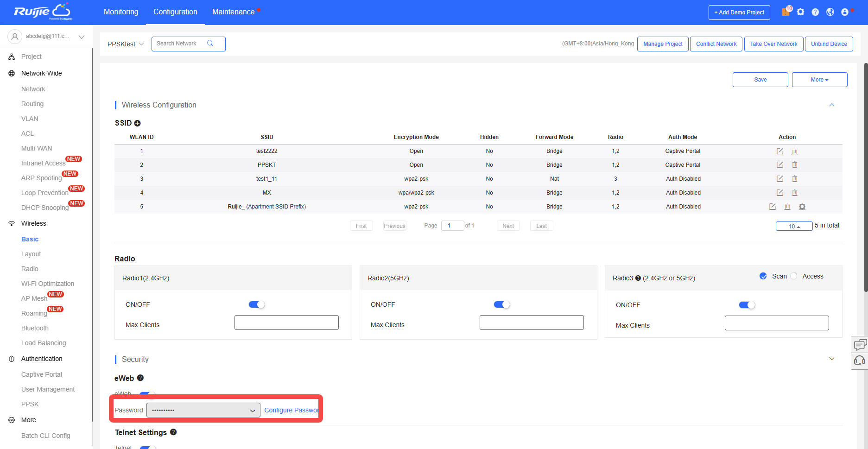Expand the More dropdown button
The height and width of the screenshot is (449, 868).
point(819,80)
